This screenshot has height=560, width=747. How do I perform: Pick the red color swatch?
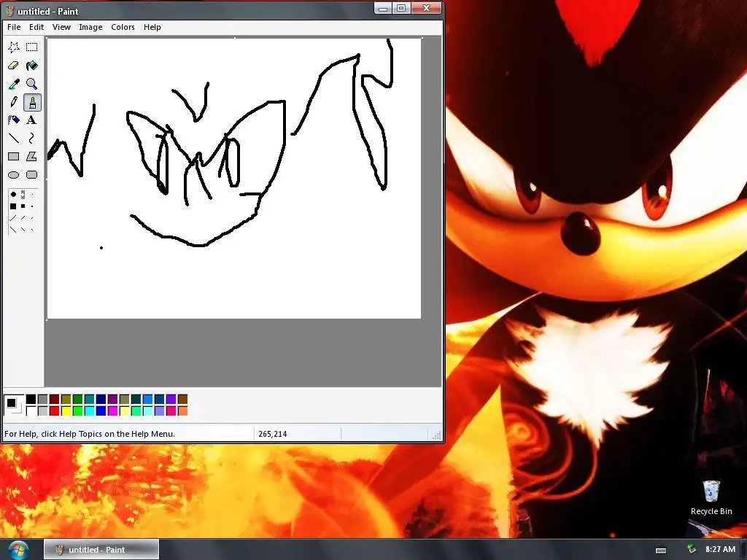click(54, 411)
